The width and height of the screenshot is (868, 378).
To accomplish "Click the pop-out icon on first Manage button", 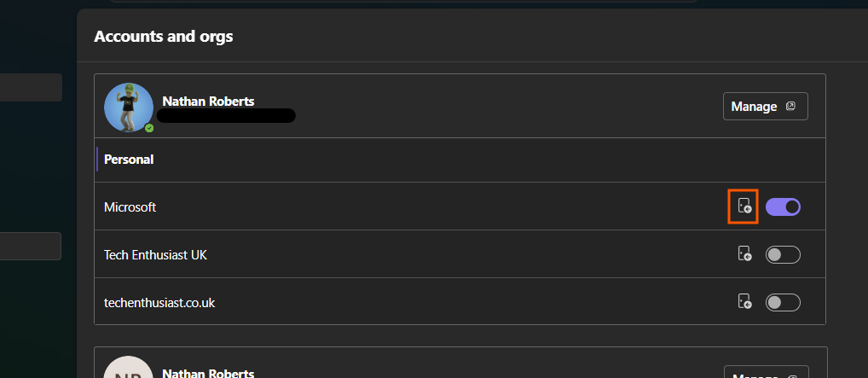I will click(790, 107).
